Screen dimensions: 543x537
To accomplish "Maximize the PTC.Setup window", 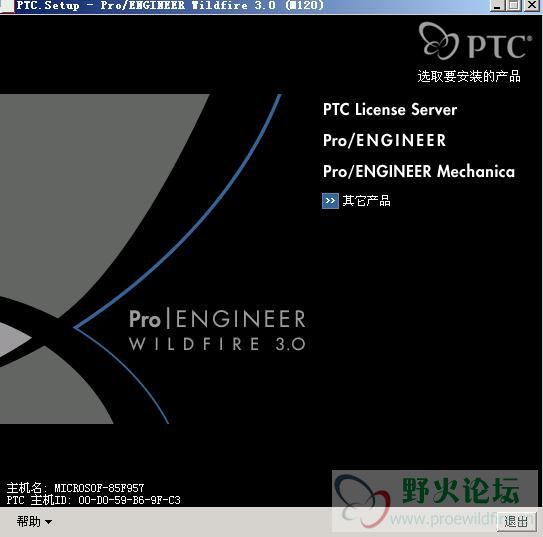I will (514, 6).
